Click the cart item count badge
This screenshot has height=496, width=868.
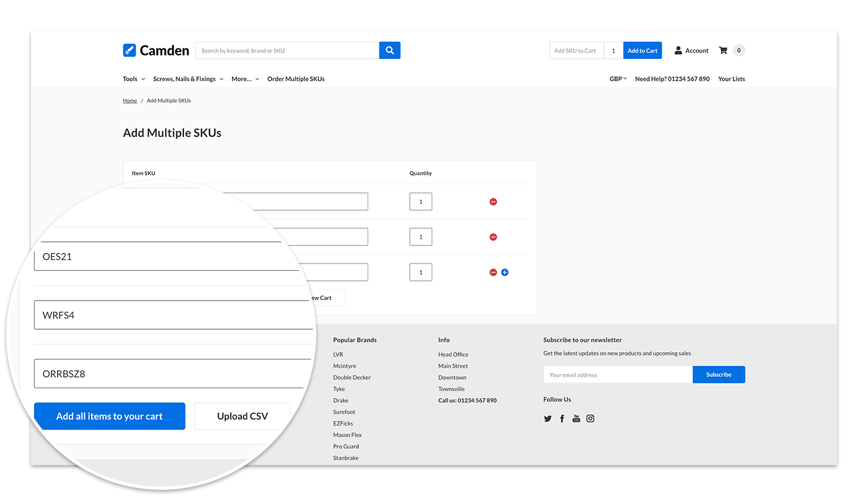coord(739,50)
